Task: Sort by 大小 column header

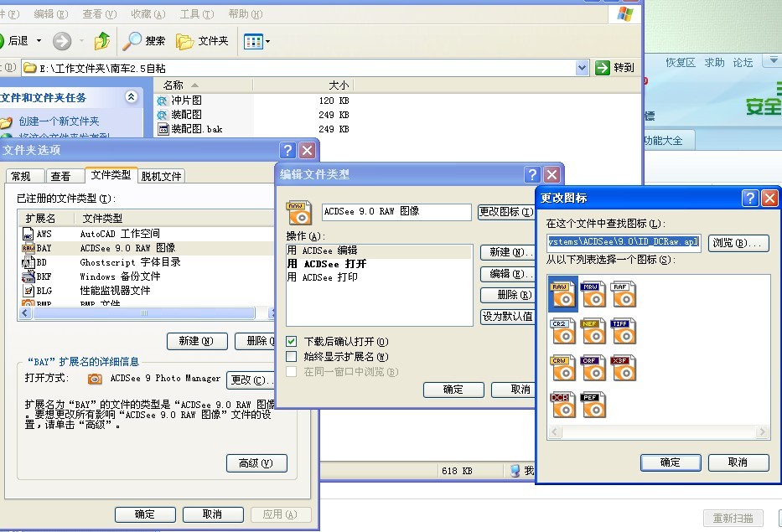Action: click(303, 85)
